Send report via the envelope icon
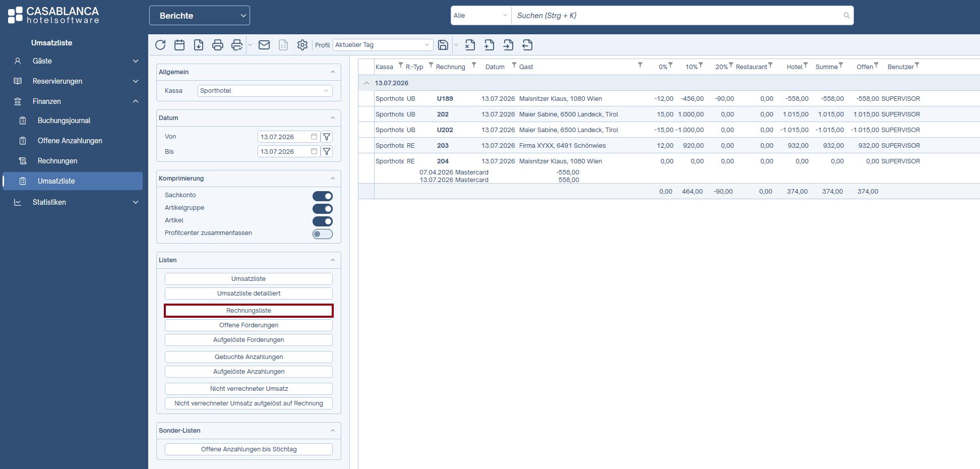This screenshot has width=980, height=469. [x=264, y=45]
